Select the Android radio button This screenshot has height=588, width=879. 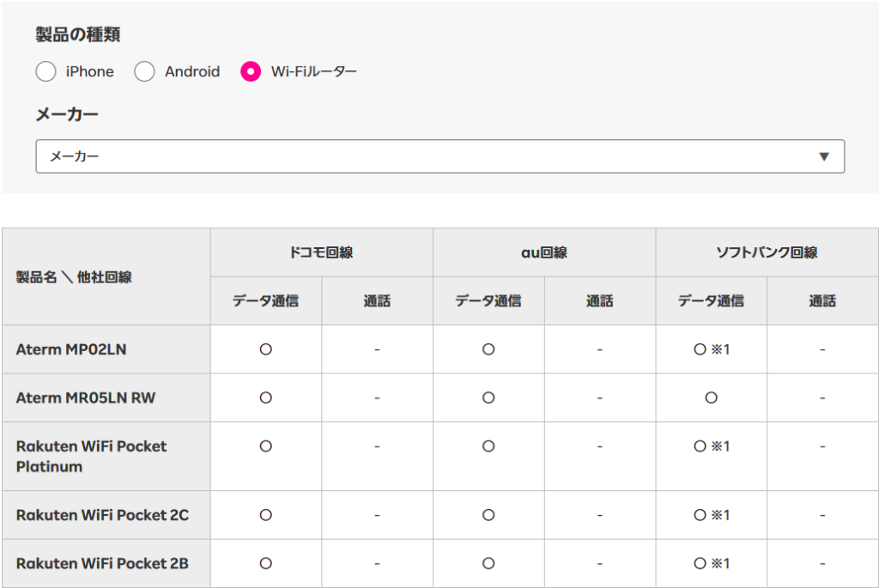coord(144,72)
